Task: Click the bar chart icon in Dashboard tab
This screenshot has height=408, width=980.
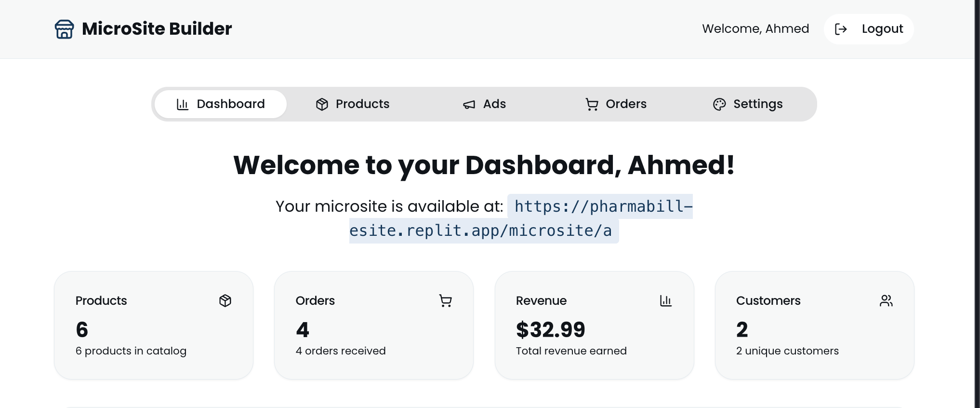Action: click(x=183, y=104)
